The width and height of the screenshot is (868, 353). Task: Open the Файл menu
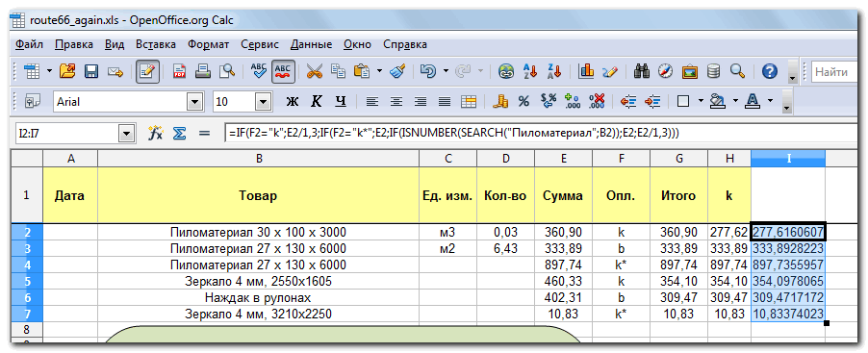[x=29, y=44]
